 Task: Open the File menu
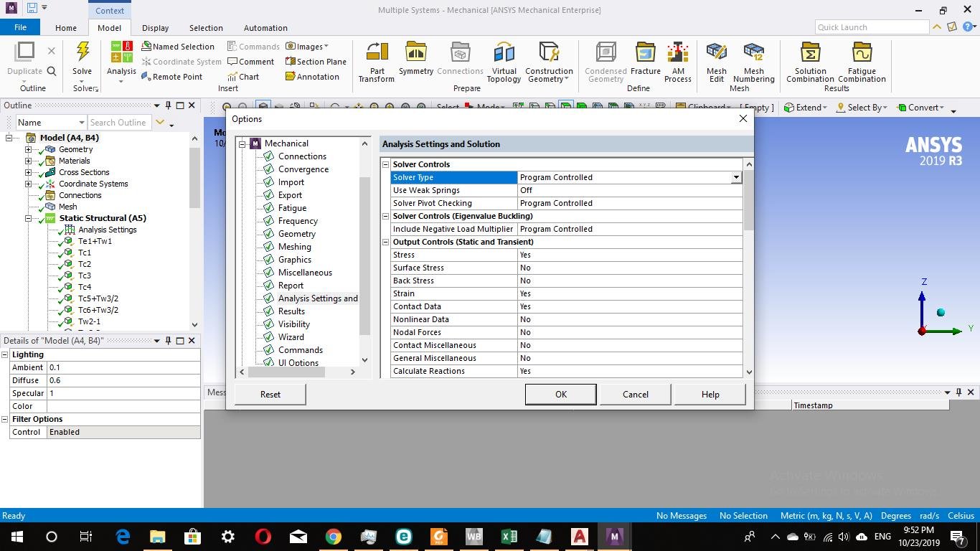point(20,27)
